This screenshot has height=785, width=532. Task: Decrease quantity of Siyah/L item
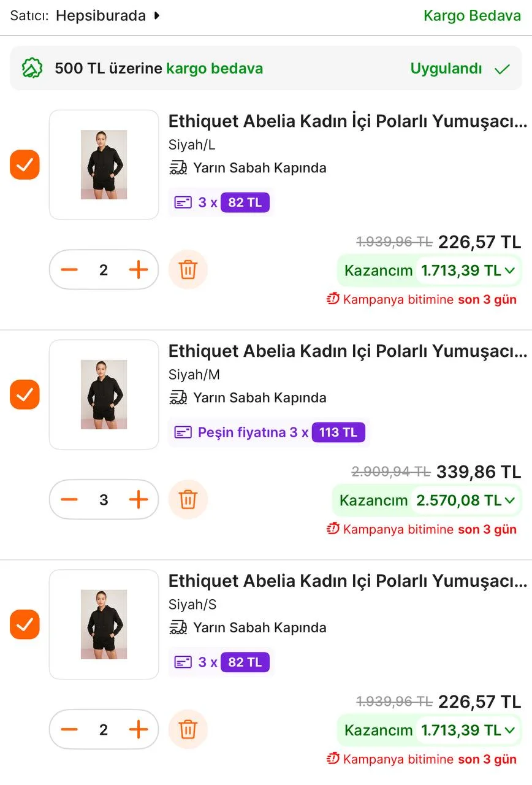click(x=69, y=270)
